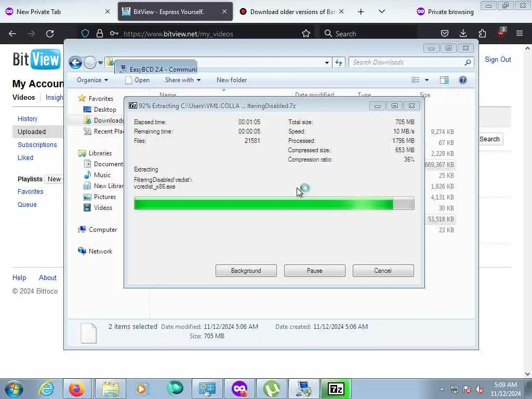Click BitView About link
This screenshot has width=532, height=399.
(47, 277)
